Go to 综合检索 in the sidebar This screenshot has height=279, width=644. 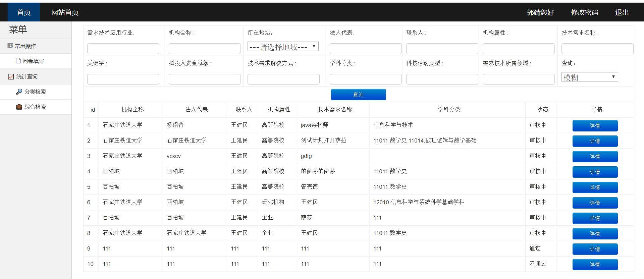click(36, 107)
